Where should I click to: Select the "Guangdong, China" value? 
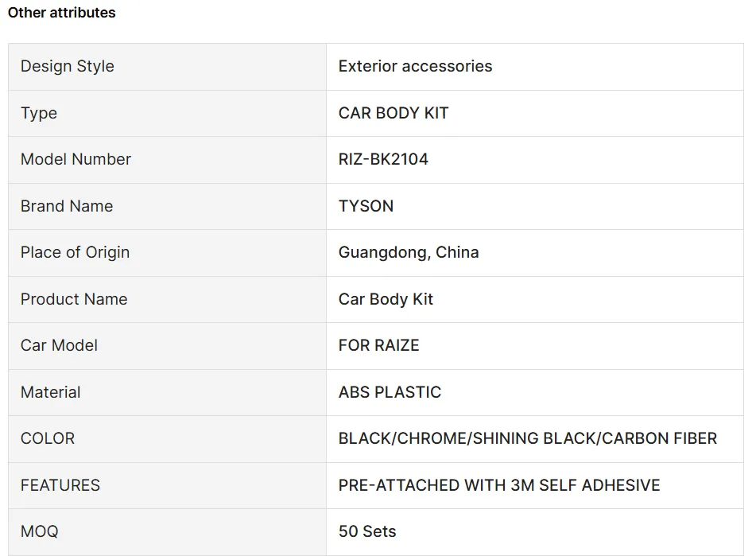pos(409,252)
